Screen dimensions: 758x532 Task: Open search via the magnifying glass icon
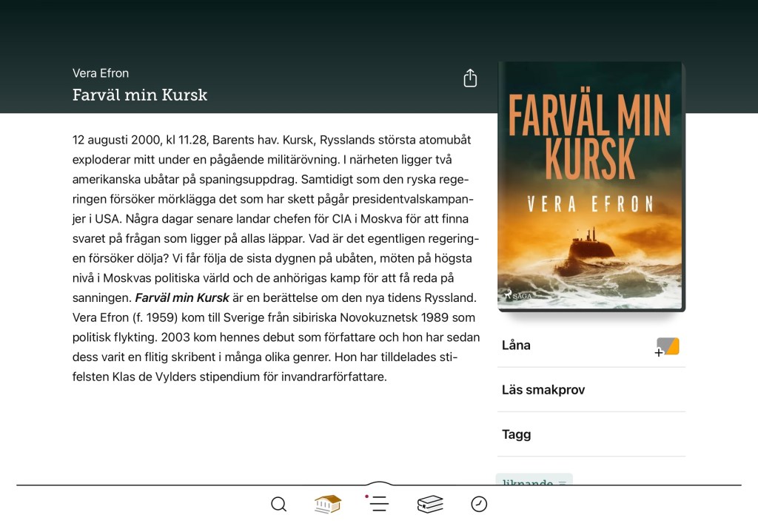click(x=278, y=504)
